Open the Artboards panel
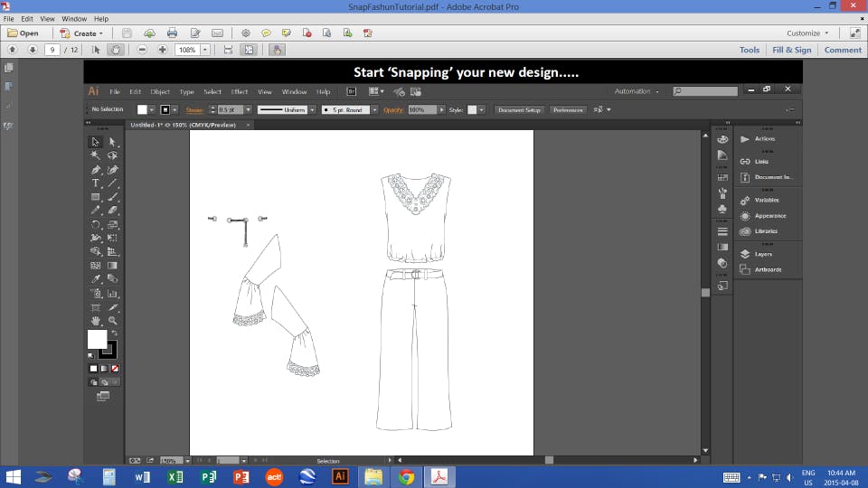 click(768, 269)
